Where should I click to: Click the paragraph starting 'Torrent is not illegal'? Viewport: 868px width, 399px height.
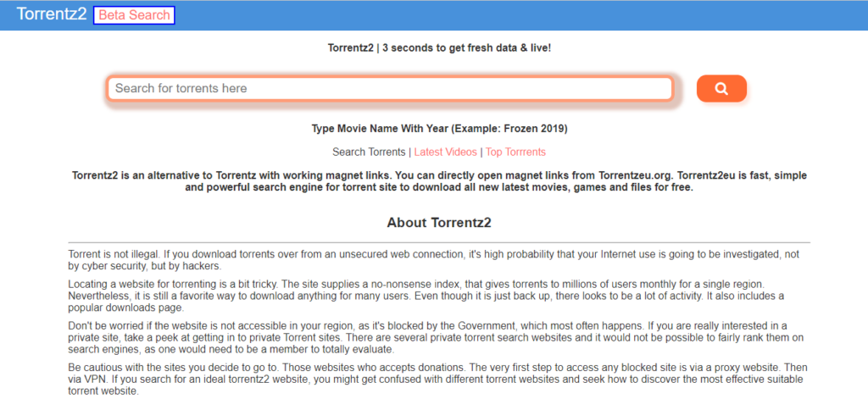(x=434, y=260)
